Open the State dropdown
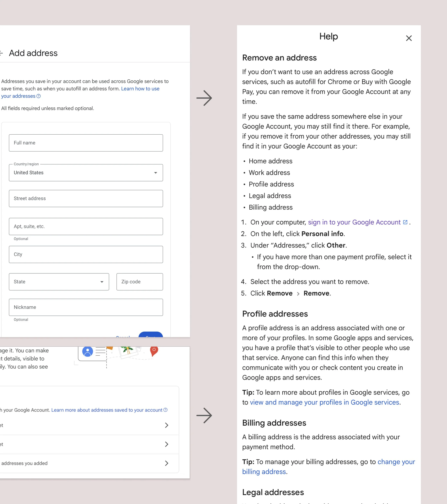Image resolution: width=447 pixels, height=504 pixels. 59,282
